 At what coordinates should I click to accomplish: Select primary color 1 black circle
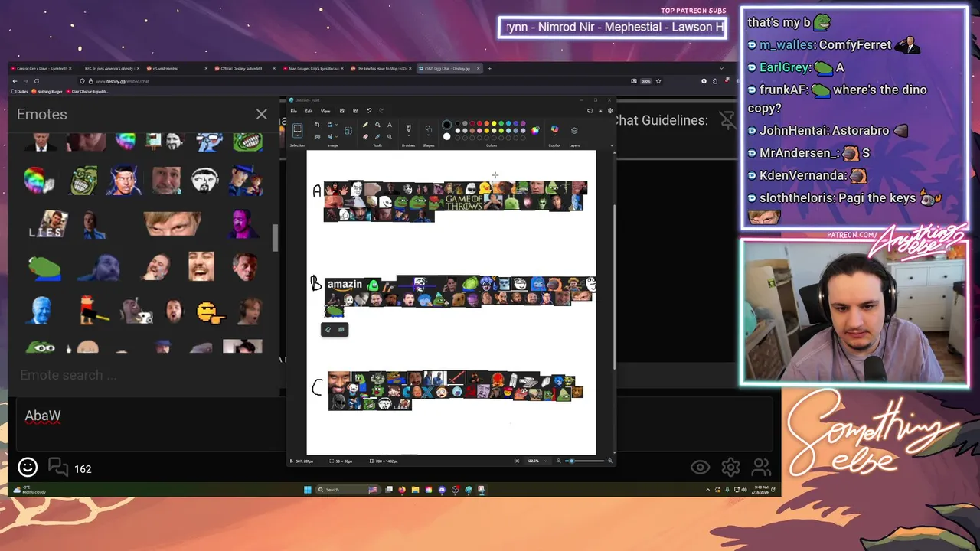click(446, 125)
